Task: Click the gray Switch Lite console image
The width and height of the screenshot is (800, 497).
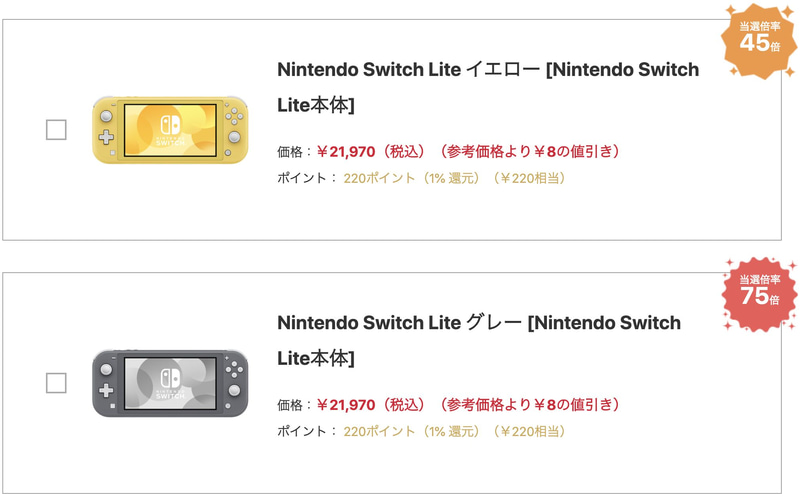Action: tap(170, 383)
